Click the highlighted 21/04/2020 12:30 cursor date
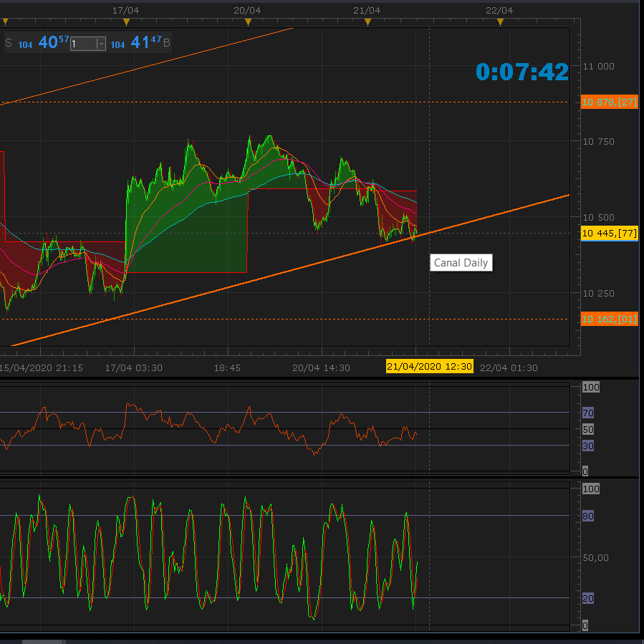This screenshot has width=644, height=644. [x=430, y=366]
